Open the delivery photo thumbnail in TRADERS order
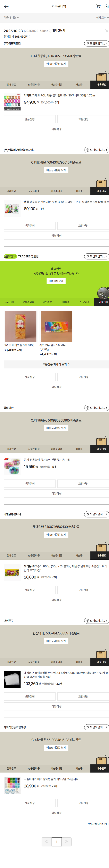The height and width of the screenshot is (868, 109). (103, 293)
